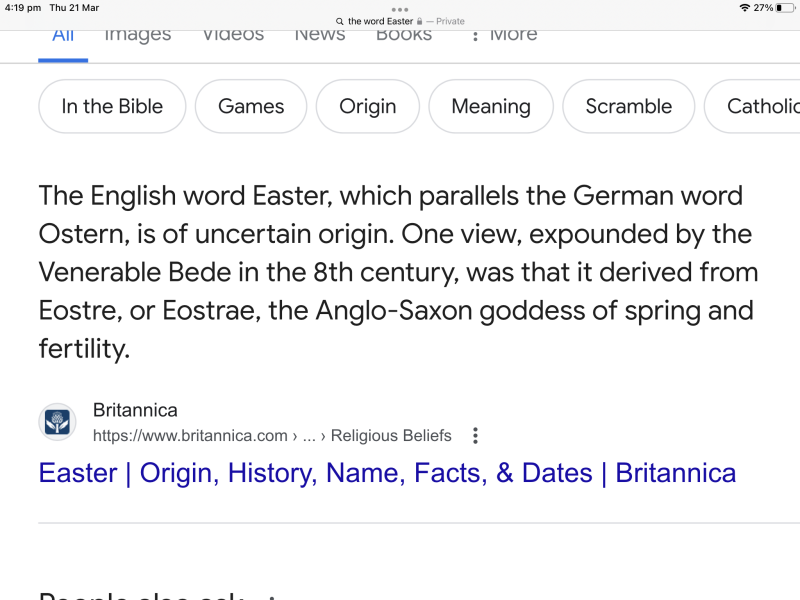
Task: Tap the three dots at top center
Action: (x=399, y=10)
